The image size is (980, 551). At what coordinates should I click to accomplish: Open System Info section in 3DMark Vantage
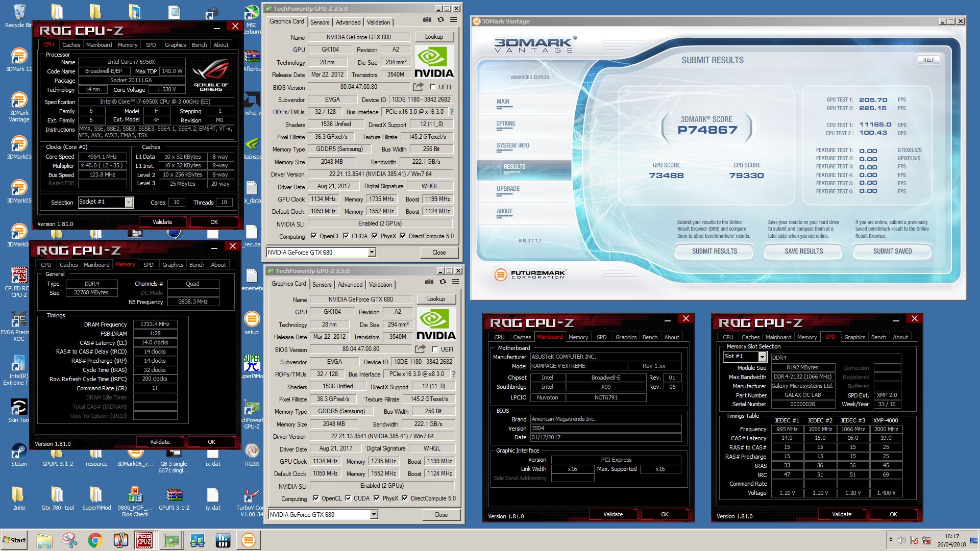[512, 145]
